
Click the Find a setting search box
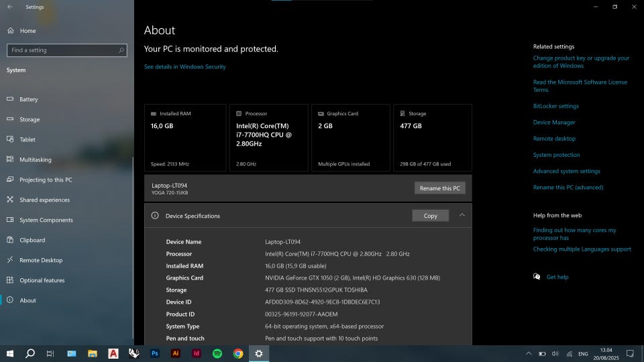point(64,50)
